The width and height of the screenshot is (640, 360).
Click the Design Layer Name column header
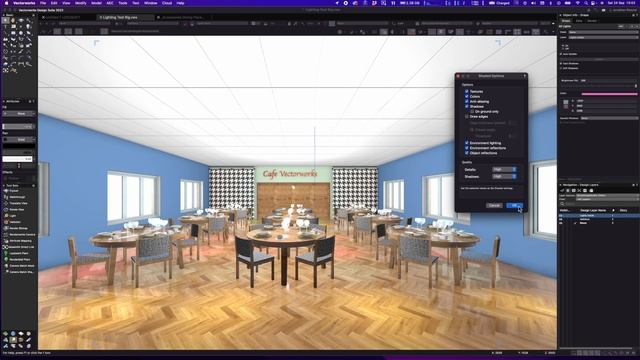[x=593, y=210]
